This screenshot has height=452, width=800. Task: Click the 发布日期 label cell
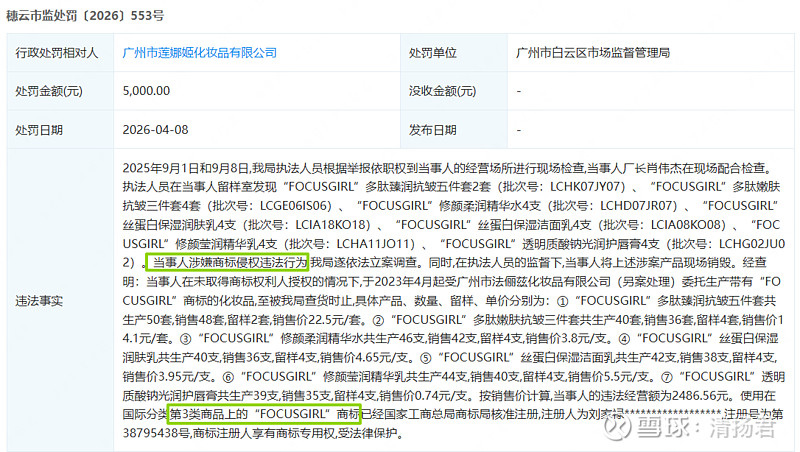click(x=454, y=130)
